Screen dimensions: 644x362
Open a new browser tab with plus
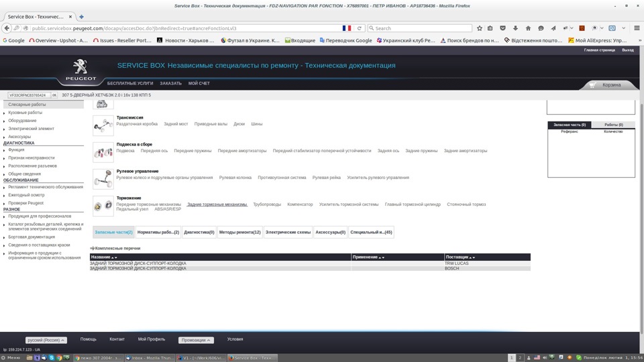tap(81, 16)
